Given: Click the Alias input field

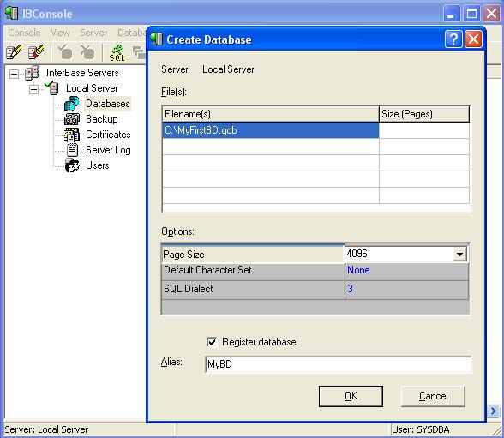Looking at the screenshot, I should [x=338, y=364].
